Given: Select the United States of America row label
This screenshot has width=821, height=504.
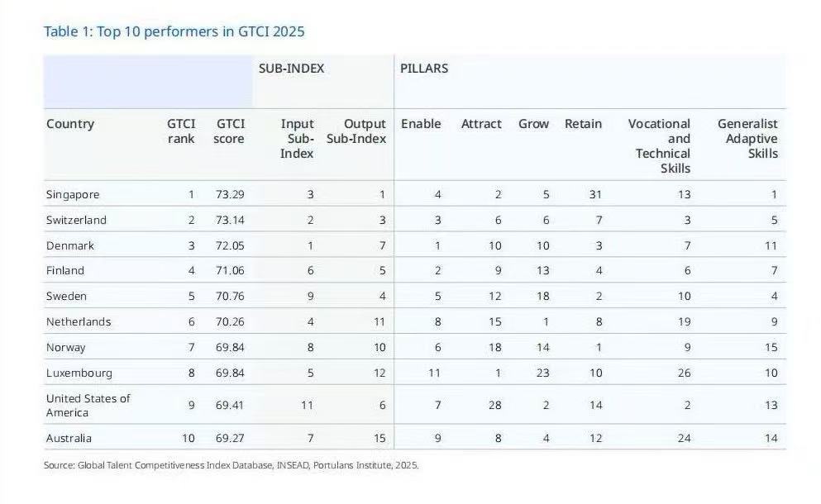Looking at the screenshot, I should (88, 405).
